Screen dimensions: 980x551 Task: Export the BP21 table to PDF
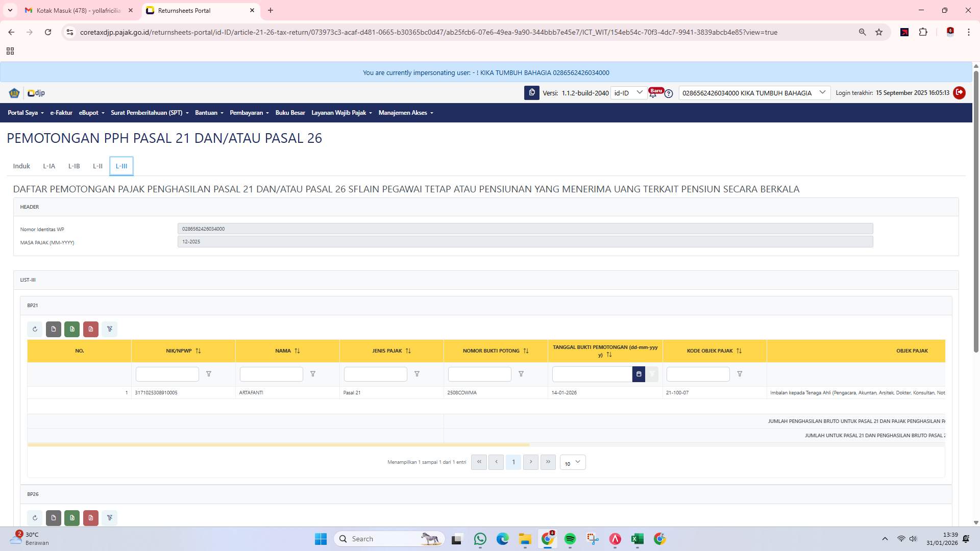coord(90,329)
